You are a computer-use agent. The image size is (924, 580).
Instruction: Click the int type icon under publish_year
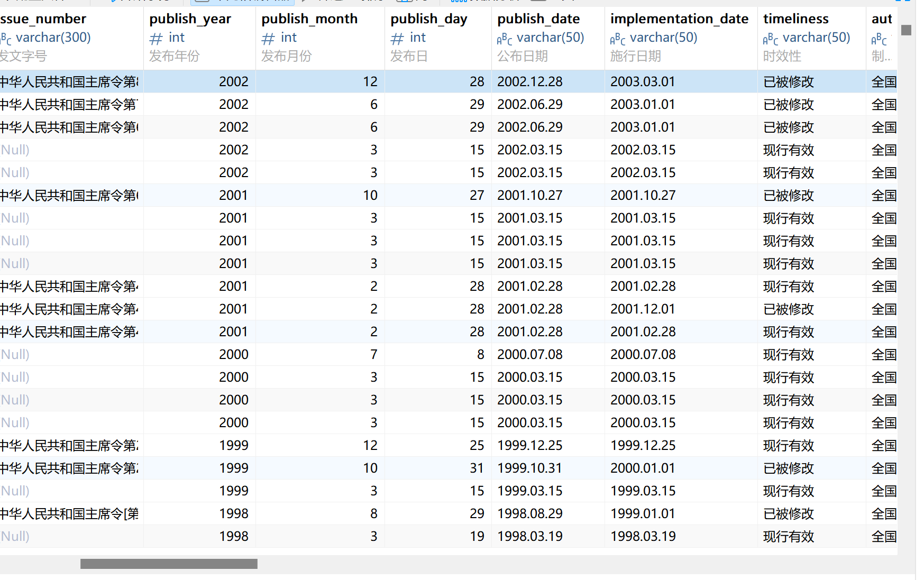coord(156,38)
